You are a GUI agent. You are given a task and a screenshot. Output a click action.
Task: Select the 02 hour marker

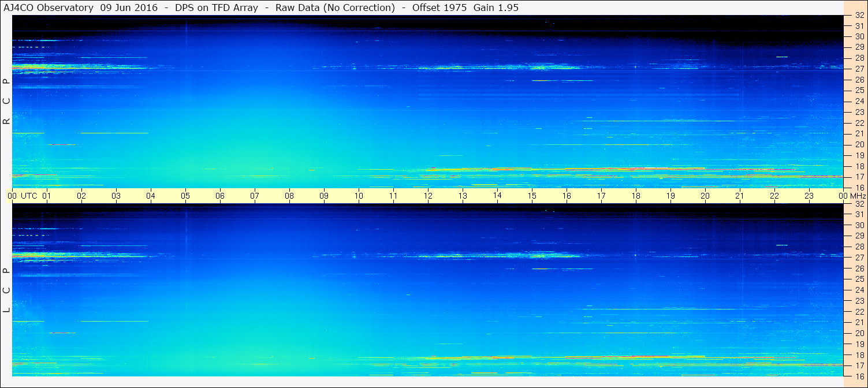81,196
